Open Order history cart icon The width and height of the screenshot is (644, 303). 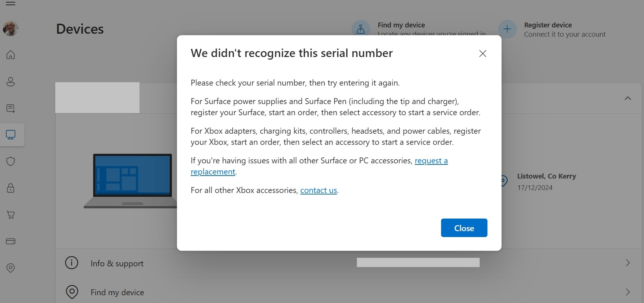point(11,215)
